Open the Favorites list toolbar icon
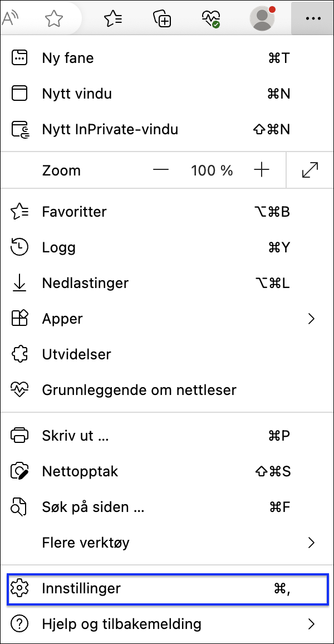The image size is (334, 644). (114, 19)
